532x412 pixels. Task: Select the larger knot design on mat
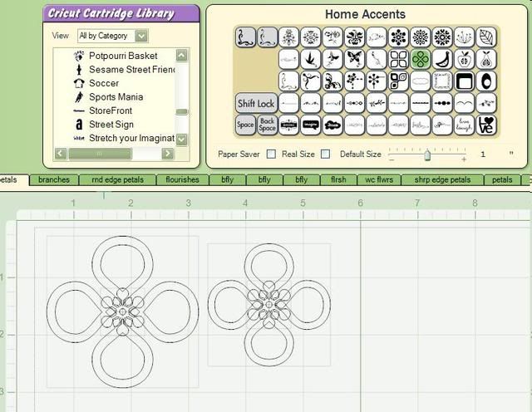coord(122,312)
